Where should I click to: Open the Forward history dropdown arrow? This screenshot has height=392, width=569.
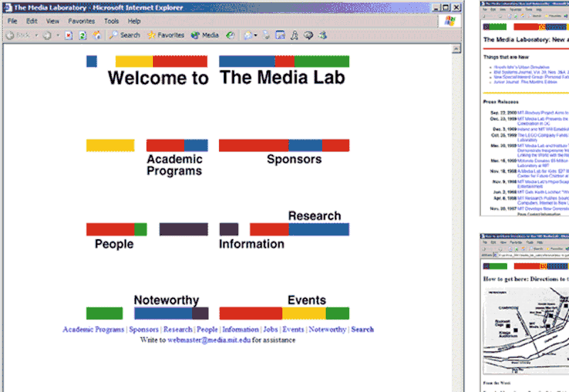point(58,35)
